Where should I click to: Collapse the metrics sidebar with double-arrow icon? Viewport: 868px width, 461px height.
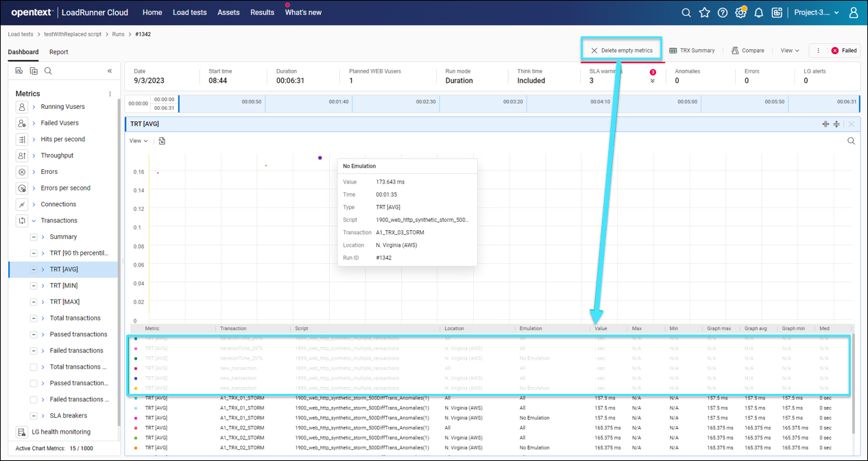pos(110,71)
